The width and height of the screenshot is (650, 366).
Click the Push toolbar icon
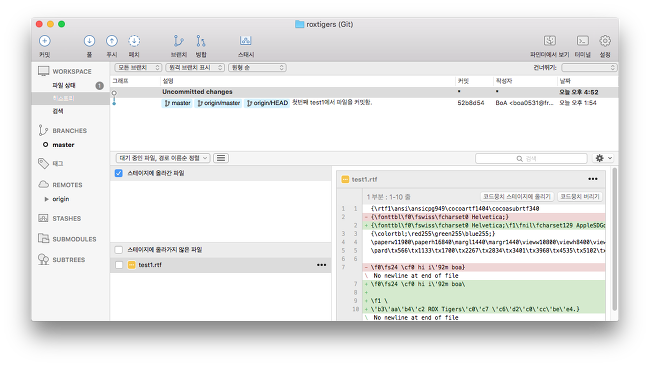112,41
